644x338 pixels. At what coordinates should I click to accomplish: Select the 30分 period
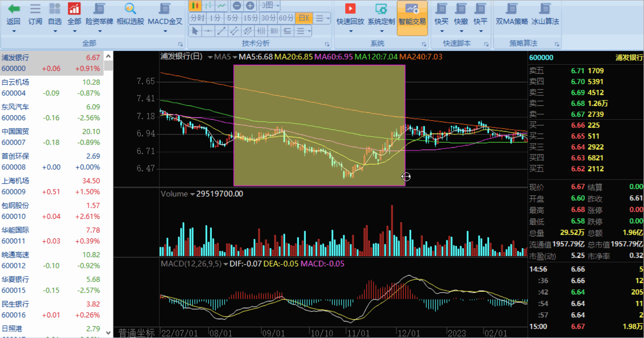pos(269,18)
